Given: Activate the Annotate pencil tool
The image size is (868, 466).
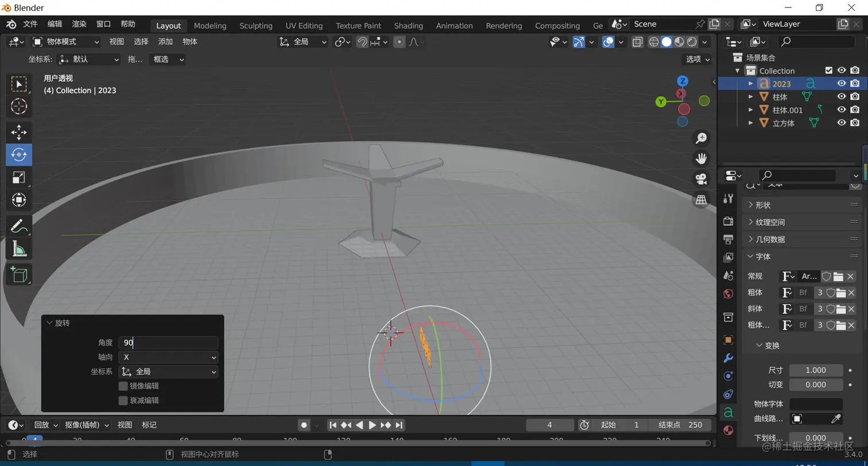Looking at the screenshot, I should point(19,226).
